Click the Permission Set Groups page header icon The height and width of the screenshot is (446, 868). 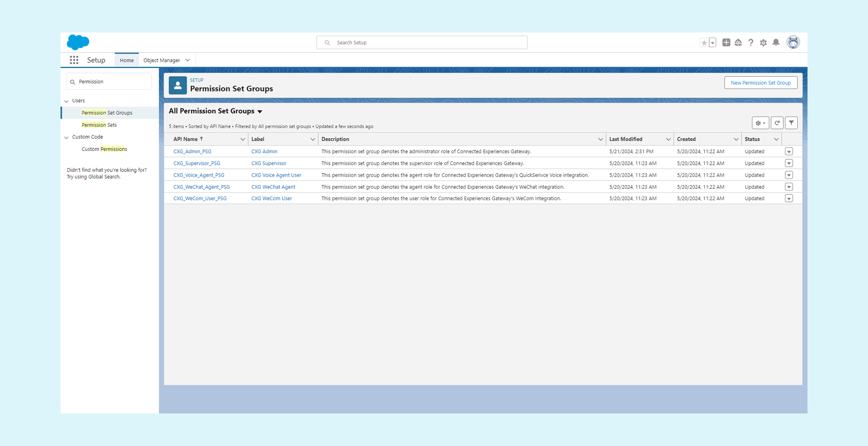[x=178, y=85]
